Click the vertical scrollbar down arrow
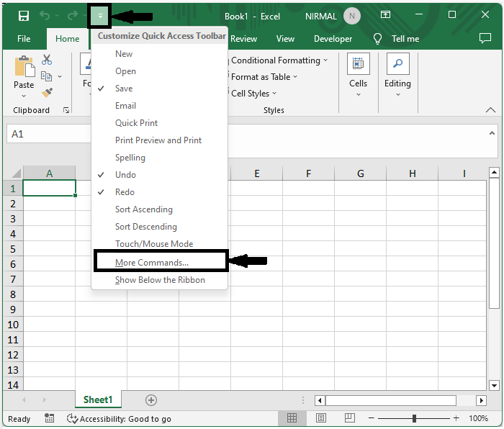 pos(494,385)
